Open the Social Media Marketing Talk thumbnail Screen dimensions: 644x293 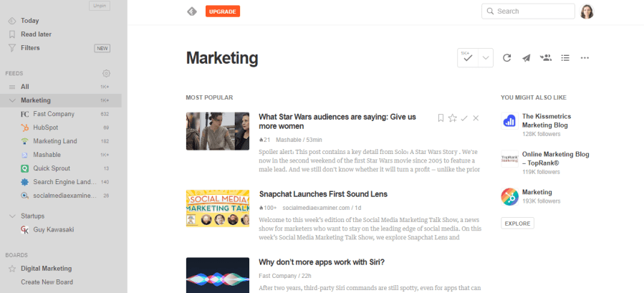[x=218, y=208]
